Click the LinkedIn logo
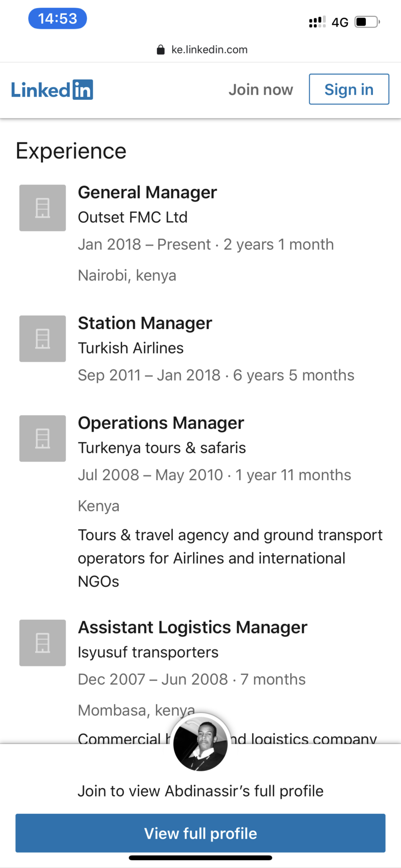 (52, 90)
